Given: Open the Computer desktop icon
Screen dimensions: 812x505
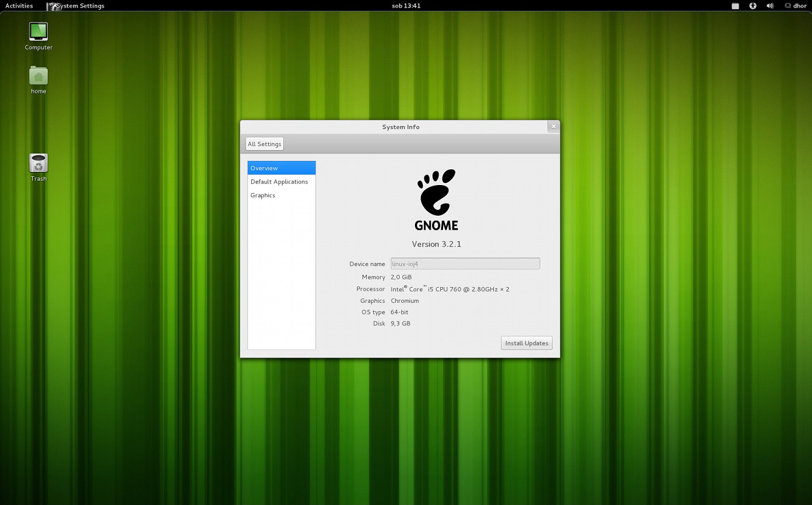Looking at the screenshot, I should click(x=38, y=32).
